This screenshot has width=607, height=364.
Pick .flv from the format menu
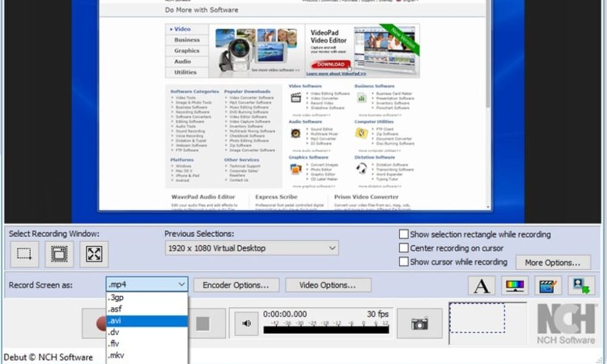pos(115,344)
